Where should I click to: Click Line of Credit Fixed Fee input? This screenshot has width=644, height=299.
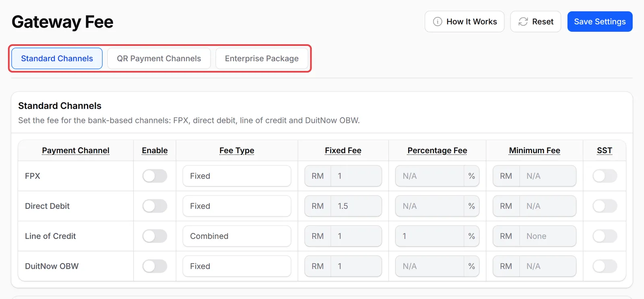pyautogui.click(x=356, y=236)
